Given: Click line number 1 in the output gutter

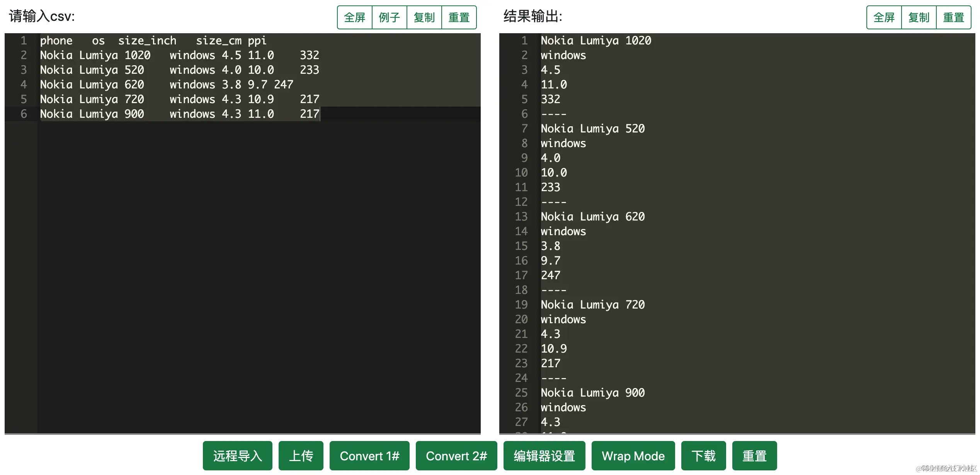Looking at the screenshot, I should [524, 41].
